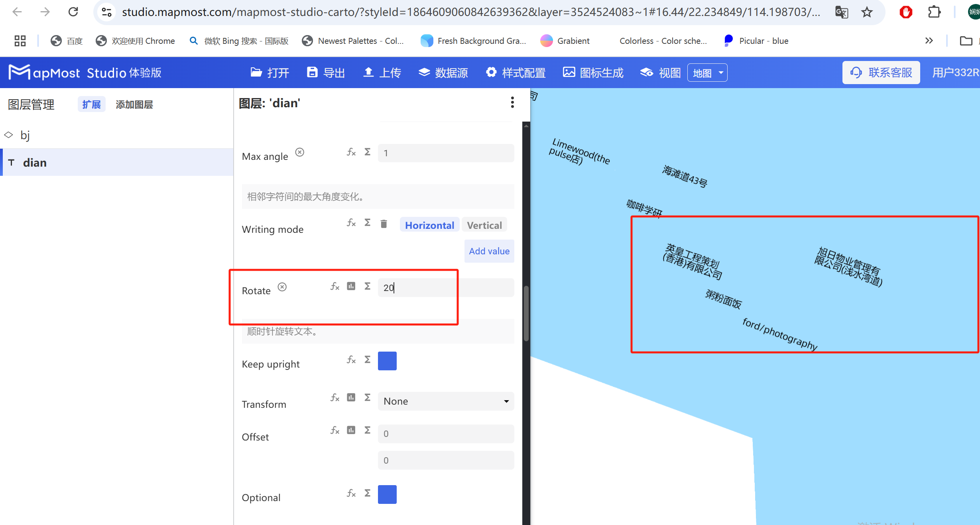Viewport: 980px width, 525px height.
Task: Contact support via 联系客服 button
Action: click(881, 73)
